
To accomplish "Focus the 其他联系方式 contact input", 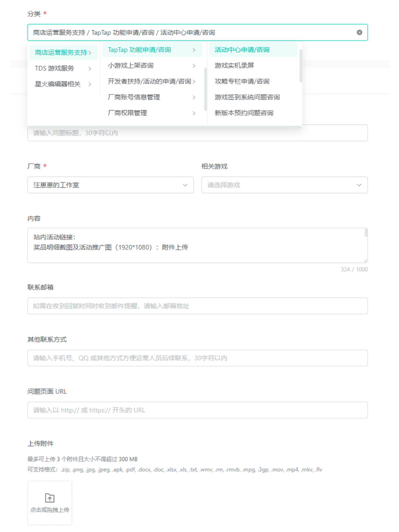I will pyautogui.click(x=197, y=358).
